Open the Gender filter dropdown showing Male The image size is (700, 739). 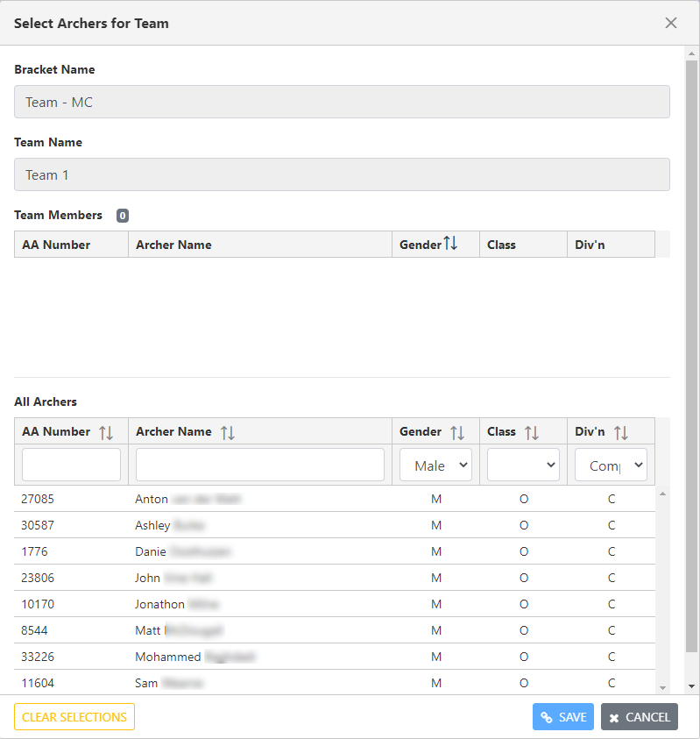coord(435,465)
